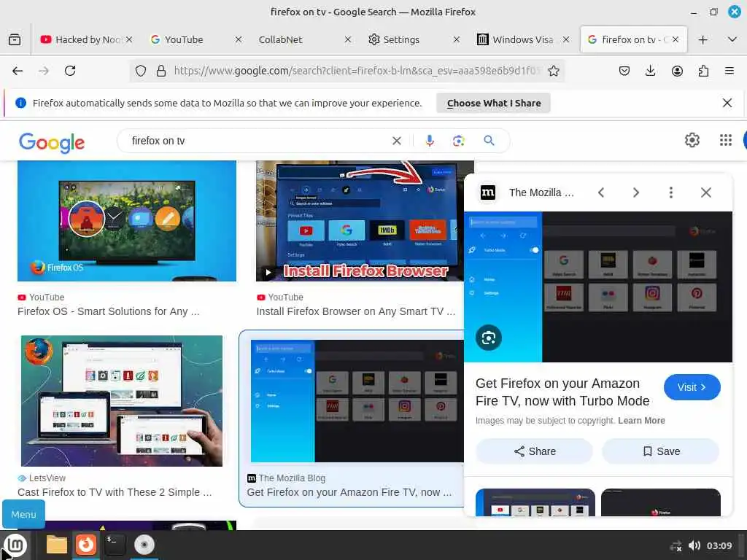The width and height of the screenshot is (747, 560).
Task: Open LetsView Cast Firefox to TV link
Action: pyautogui.click(x=115, y=492)
